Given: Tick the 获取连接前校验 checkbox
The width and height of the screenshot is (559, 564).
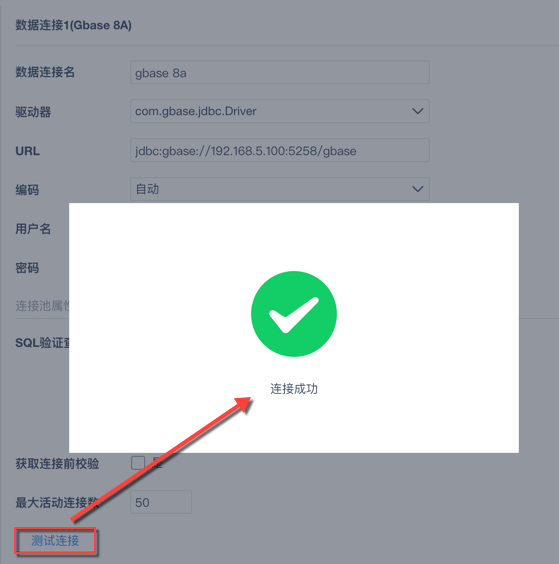Looking at the screenshot, I should click(x=138, y=463).
